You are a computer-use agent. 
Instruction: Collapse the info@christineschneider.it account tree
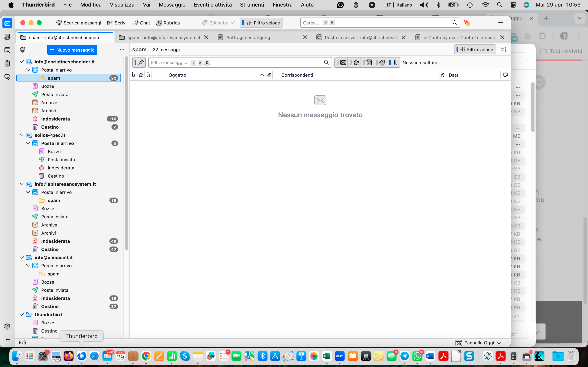click(22, 62)
